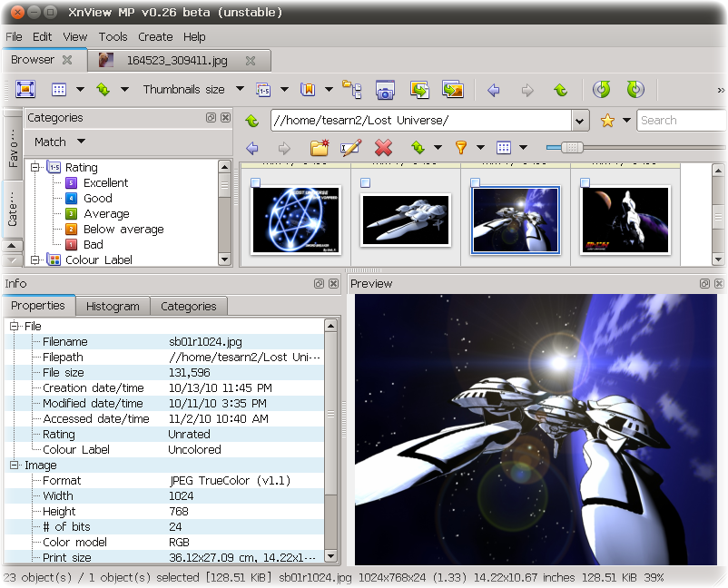Click the screen capture camera icon

coord(385,90)
